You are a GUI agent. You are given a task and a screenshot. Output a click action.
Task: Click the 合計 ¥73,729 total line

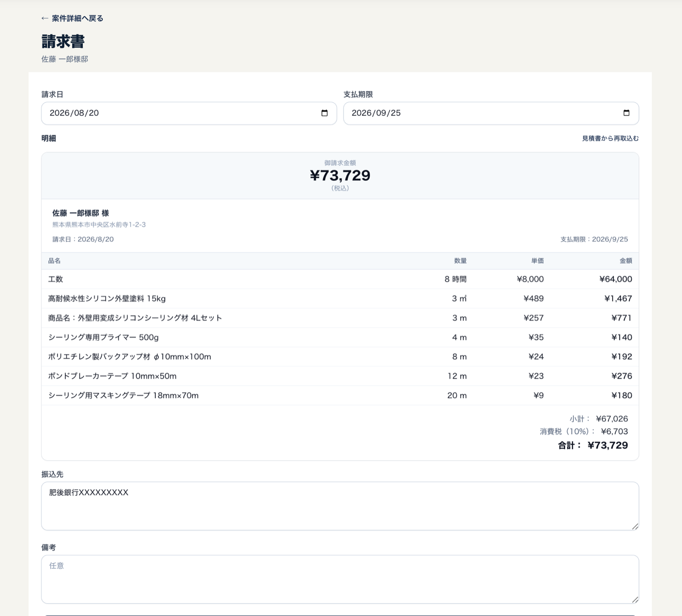[x=593, y=445]
